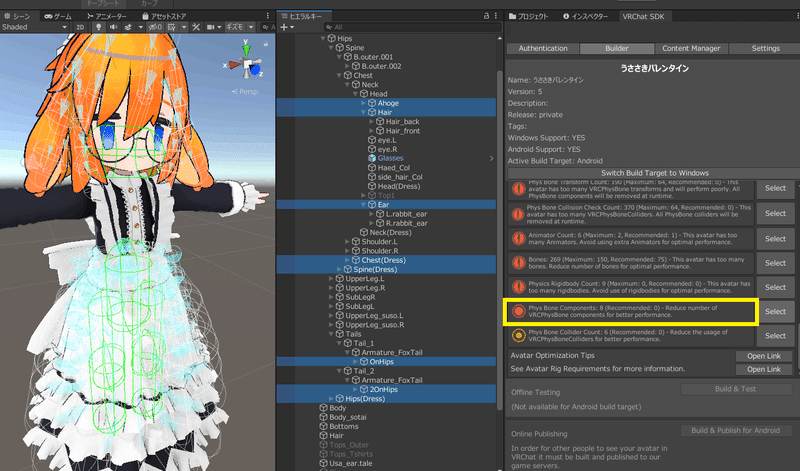Click Hierarchy vertical scrollbar
Image resolution: width=800 pixels, height=471 pixels.
(x=499, y=240)
